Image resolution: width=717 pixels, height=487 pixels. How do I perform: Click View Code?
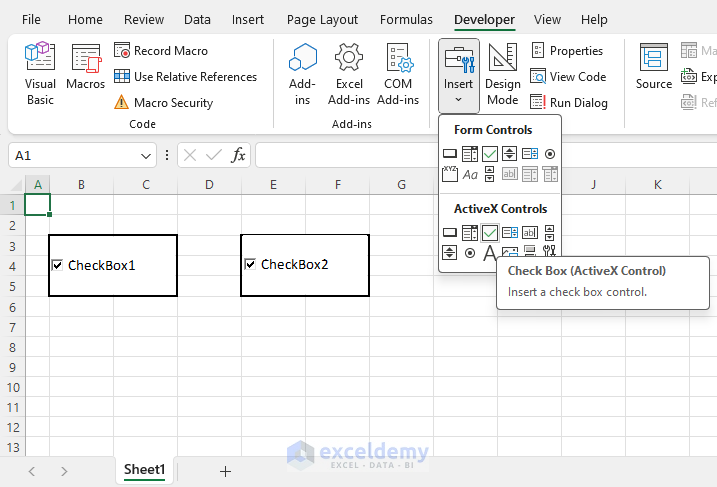[x=568, y=77]
